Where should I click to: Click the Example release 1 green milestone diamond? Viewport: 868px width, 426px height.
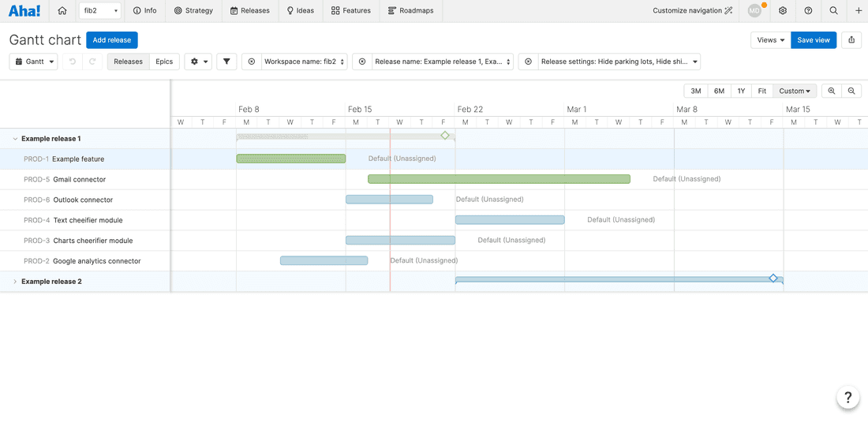(444, 135)
